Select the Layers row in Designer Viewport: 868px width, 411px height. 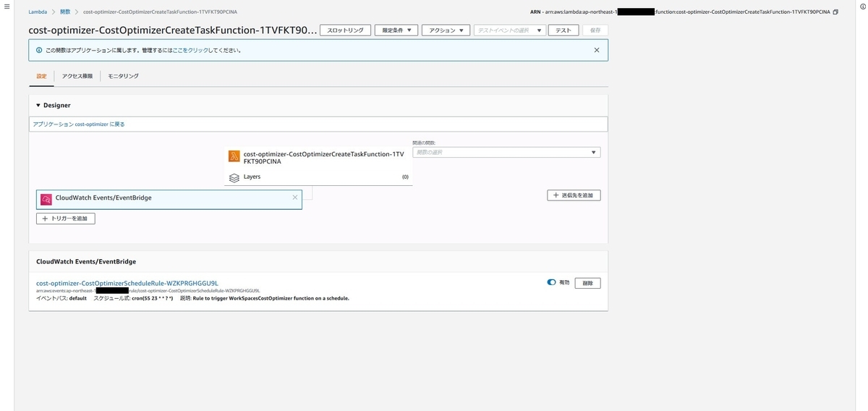(x=318, y=177)
